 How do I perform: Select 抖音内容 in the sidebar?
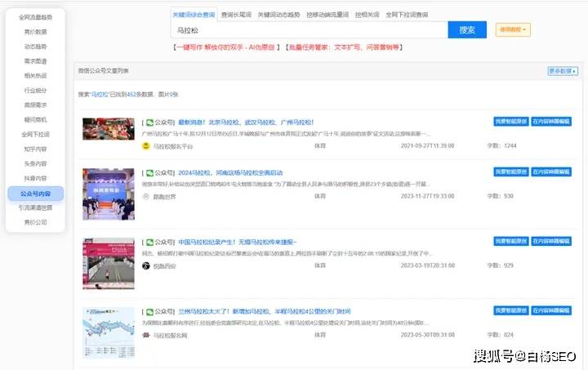point(36,178)
